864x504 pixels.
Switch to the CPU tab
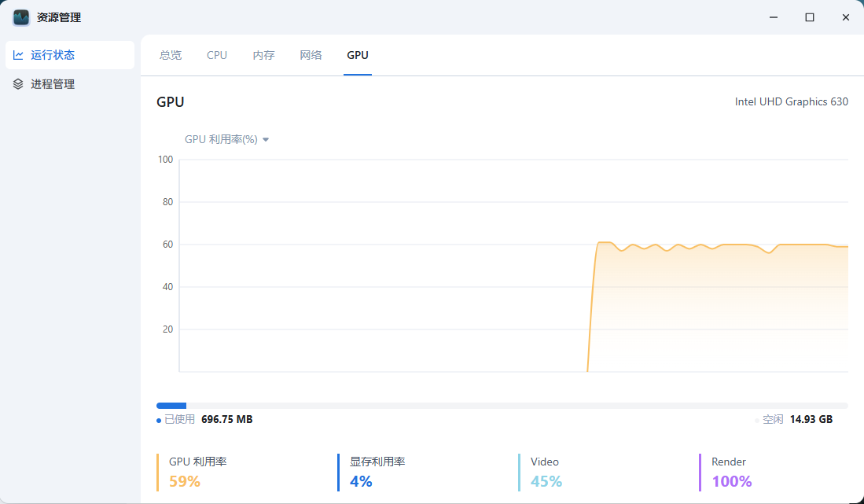click(x=217, y=55)
